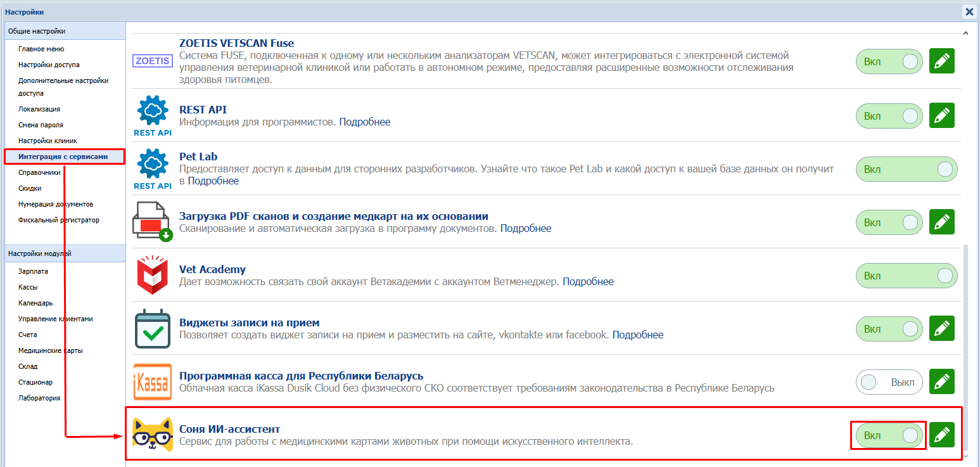Enable the iKassa Belarus cash register toggle
This screenshot has width=980, height=467.
889,382
